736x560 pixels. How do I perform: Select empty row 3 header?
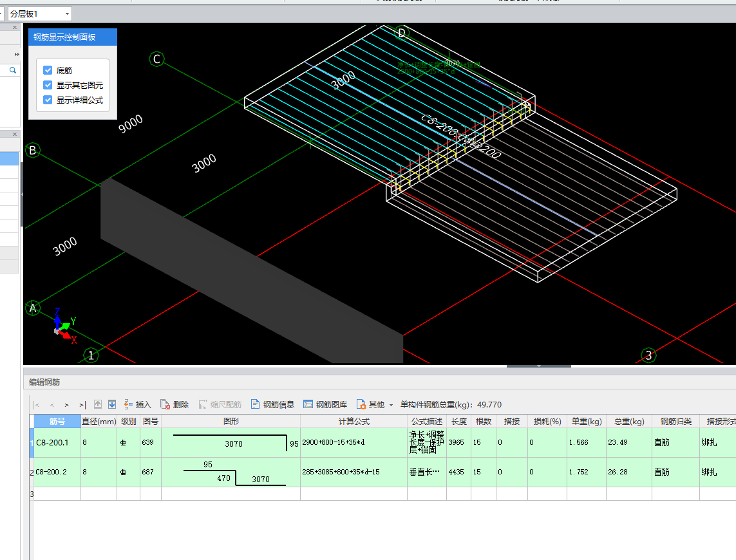(x=32, y=494)
